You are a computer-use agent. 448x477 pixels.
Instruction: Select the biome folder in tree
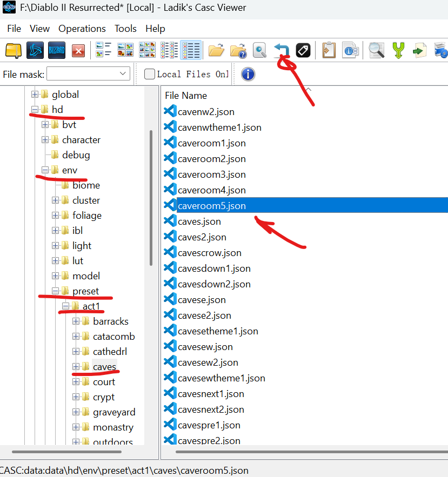coord(86,185)
